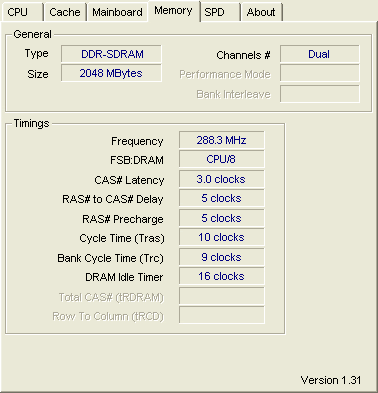
Task: Open the Cache tab
Action: [x=65, y=12]
